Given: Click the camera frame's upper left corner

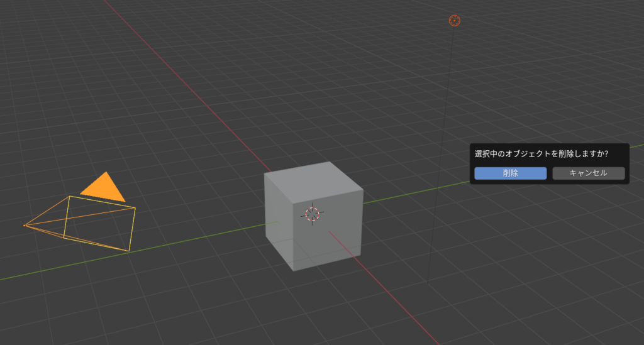Looking at the screenshot, I should click(x=69, y=197).
